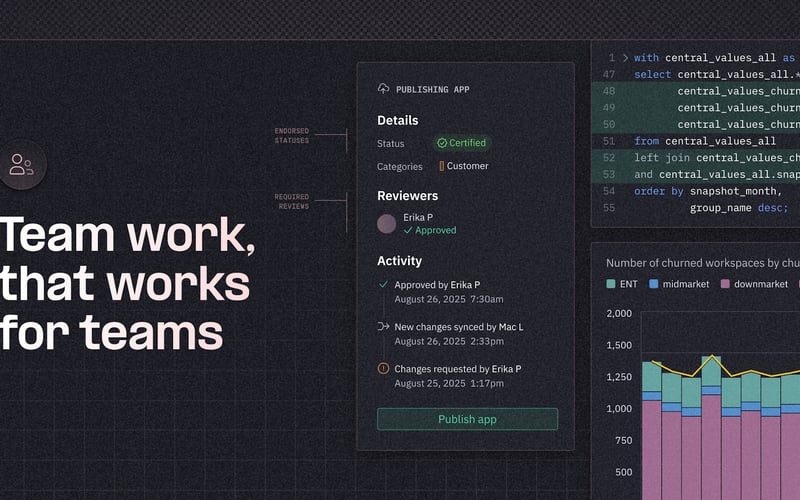Click the August 26, 2025 2:33pm timestamp
800x500 pixels.
pos(449,341)
